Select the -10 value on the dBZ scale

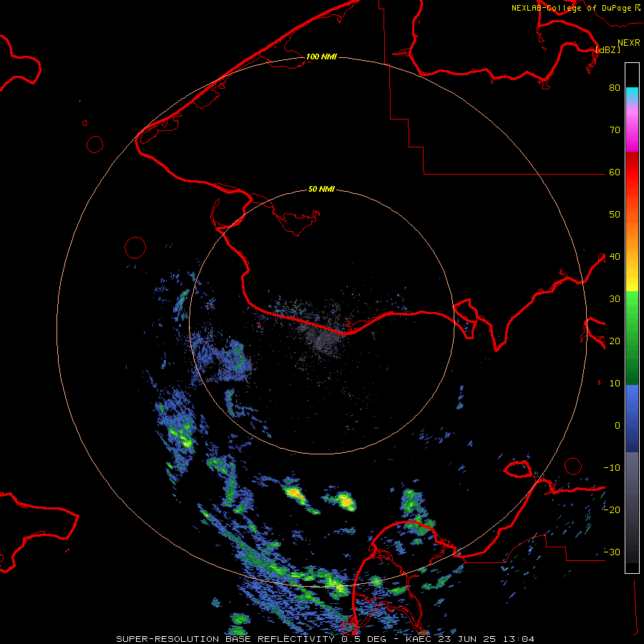[612, 468]
